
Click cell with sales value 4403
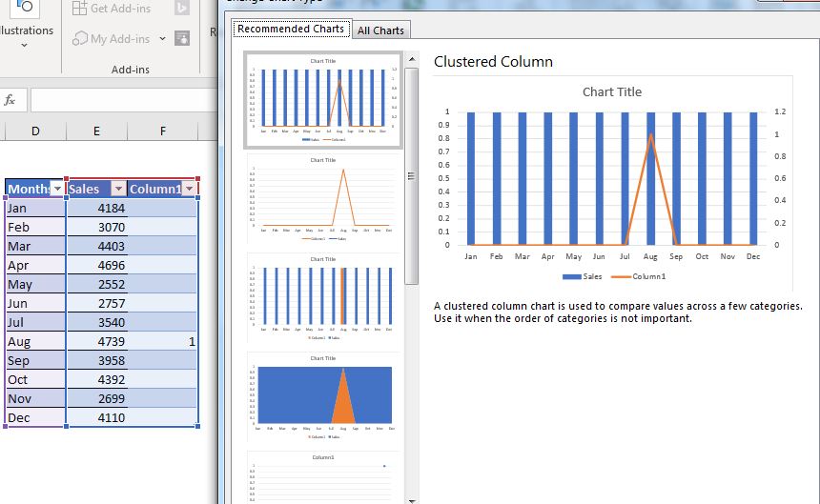click(x=96, y=246)
